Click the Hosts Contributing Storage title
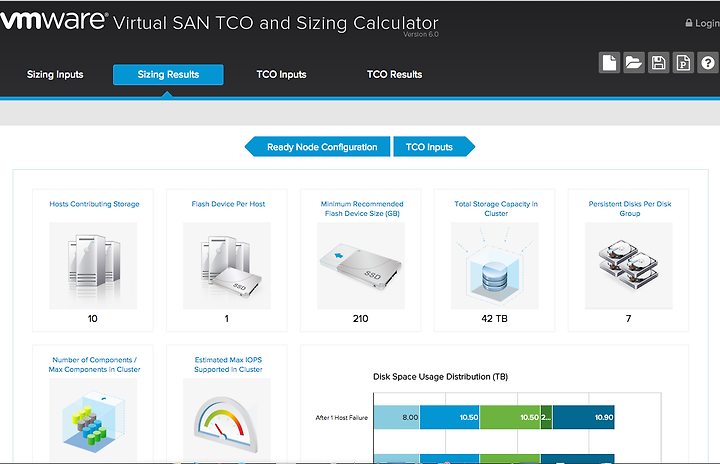Image resolution: width=720 pixels, height=464 pixels. point(94,204)
